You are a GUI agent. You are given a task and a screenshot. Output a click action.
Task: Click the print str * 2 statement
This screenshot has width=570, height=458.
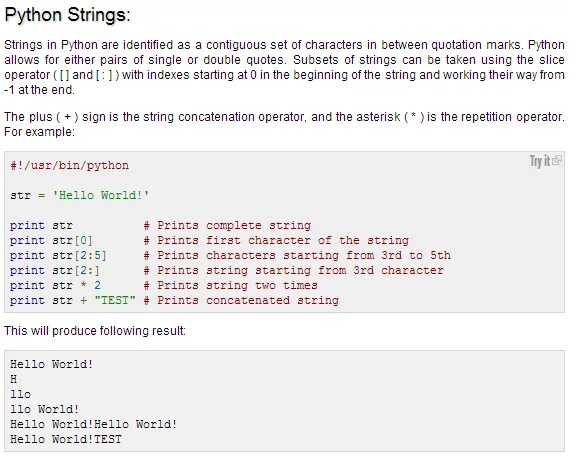55,285
